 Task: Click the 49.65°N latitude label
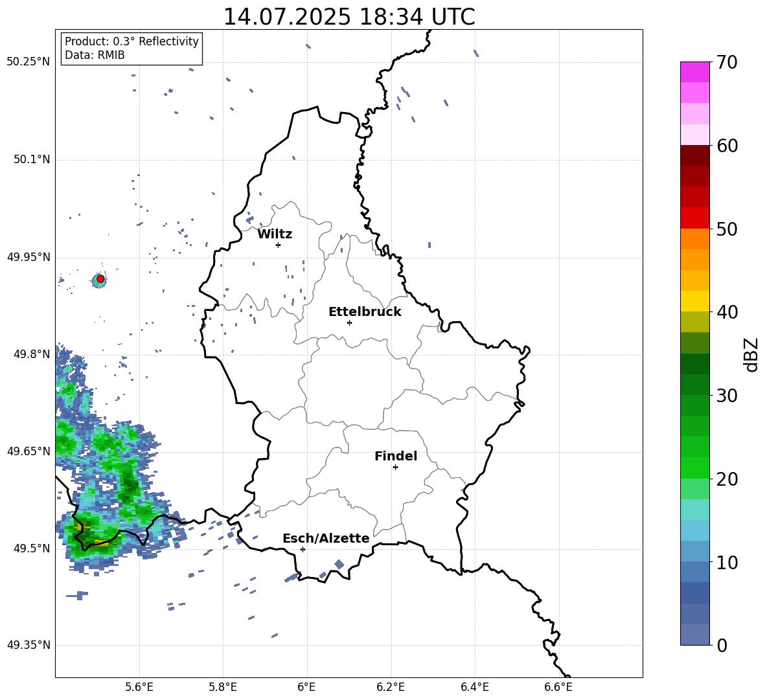[x=29, y=451]
